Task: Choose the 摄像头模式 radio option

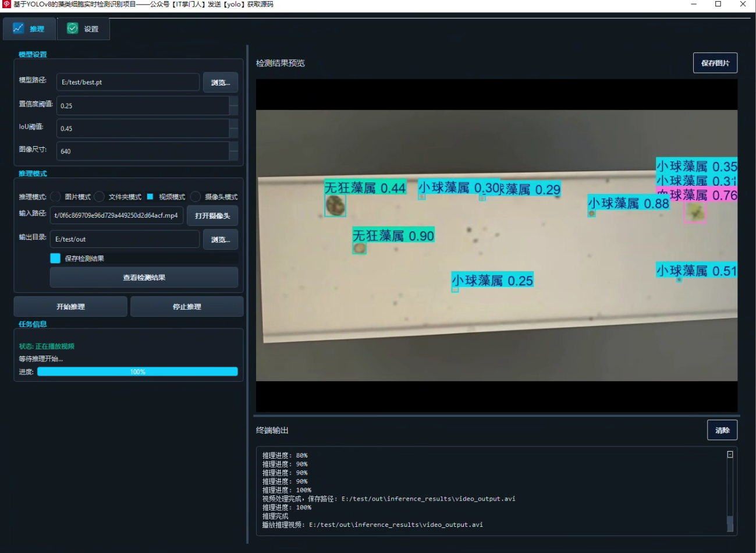Action: point(196,197)
